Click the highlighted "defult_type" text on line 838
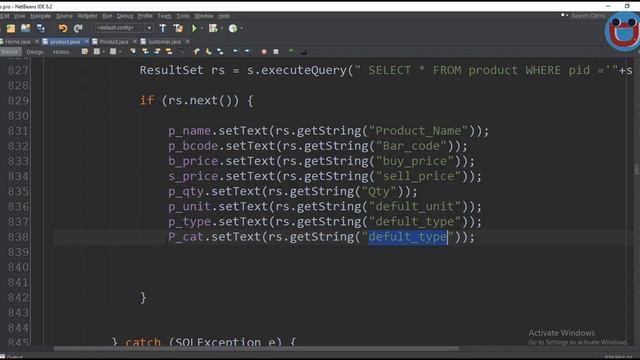This screenshot has width=640, height=360. tap(408, 237)
